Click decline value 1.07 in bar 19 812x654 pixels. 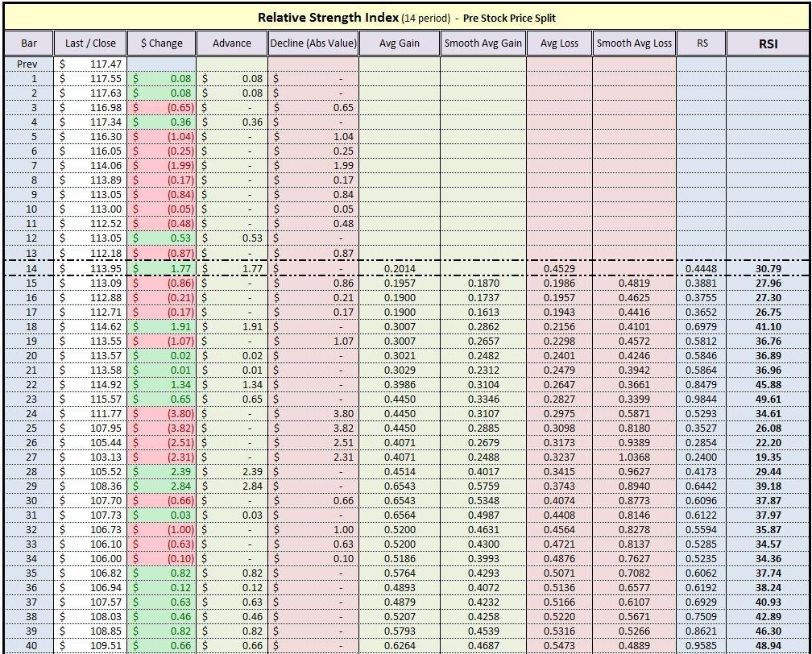[x=313, y=341]
